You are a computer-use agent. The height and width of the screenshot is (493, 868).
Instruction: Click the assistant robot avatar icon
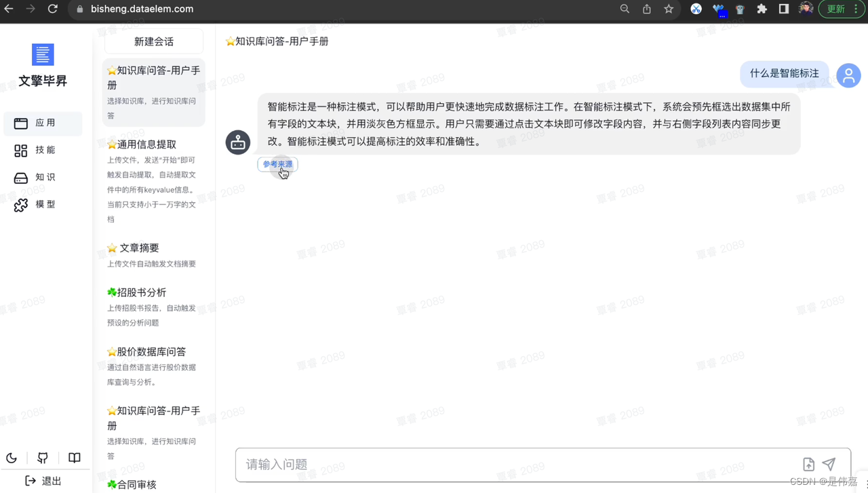click(x=237, y=142)
